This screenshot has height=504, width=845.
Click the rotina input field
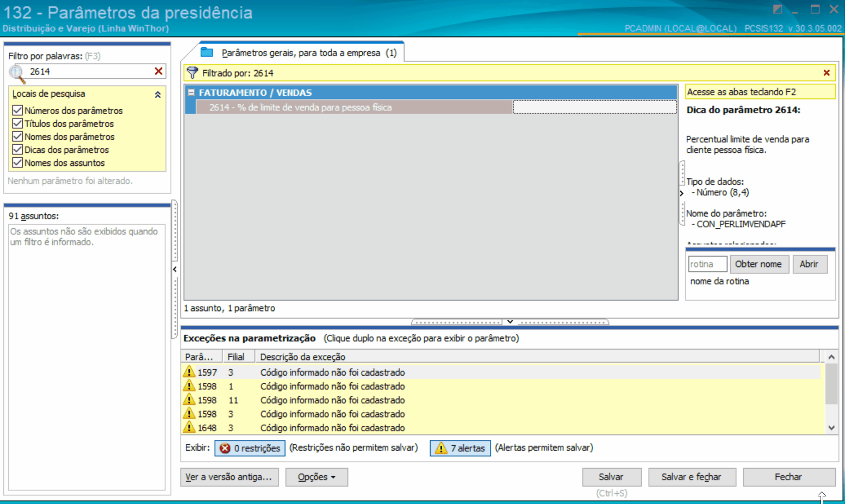(x=707, y=264)
